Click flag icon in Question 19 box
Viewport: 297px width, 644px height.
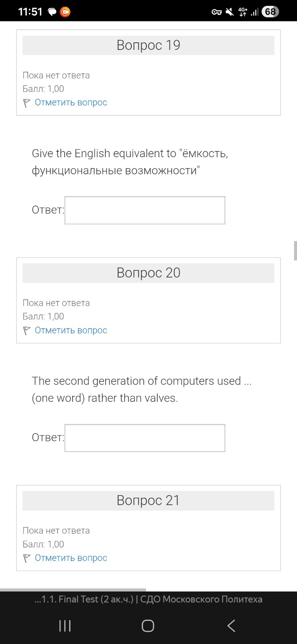(27, 103)
